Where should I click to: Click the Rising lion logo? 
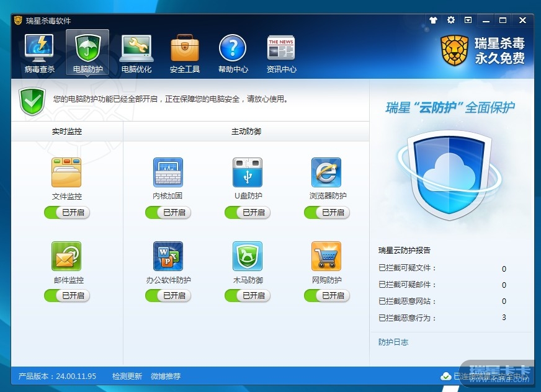[x=454, y=51]
